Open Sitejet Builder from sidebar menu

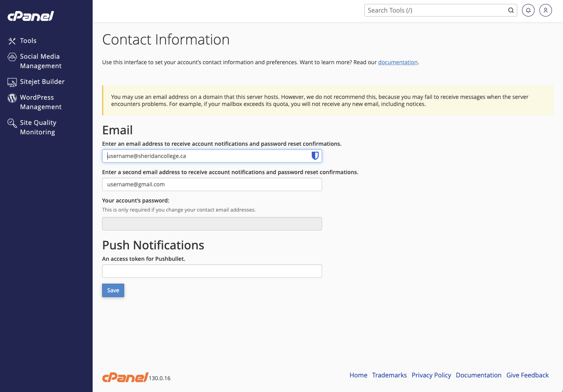(42, 82)
